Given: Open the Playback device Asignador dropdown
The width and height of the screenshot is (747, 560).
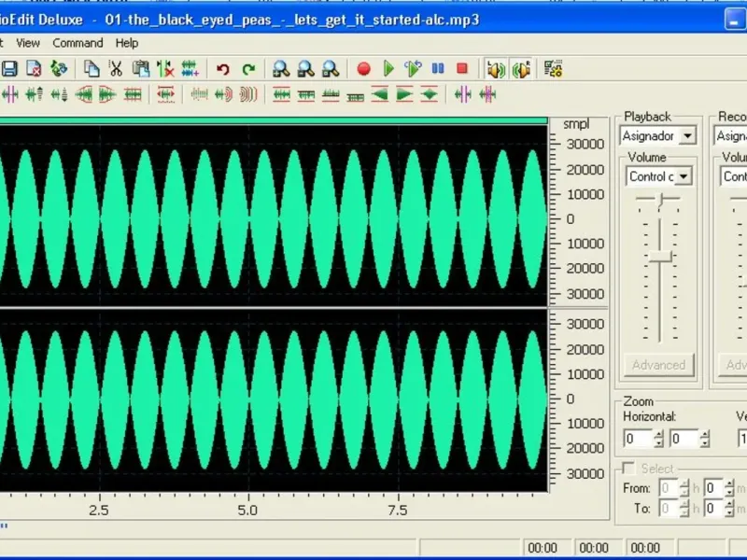Looking at the screenshot, I should tap(688, 136).
